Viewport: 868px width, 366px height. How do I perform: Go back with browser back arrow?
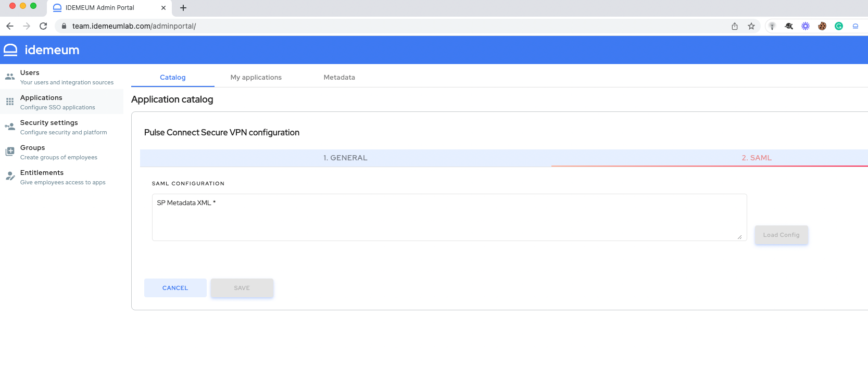pos(10,26)
